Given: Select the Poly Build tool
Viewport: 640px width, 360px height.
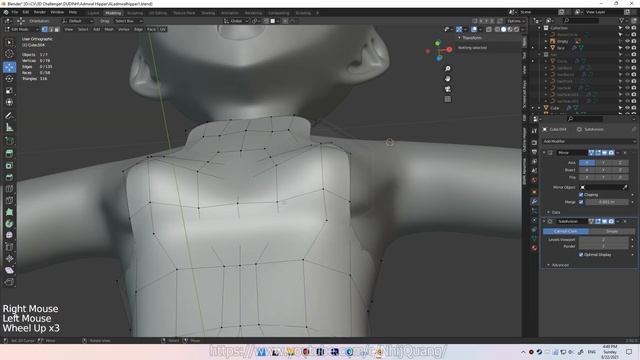Looking at the screenshot, I should [x=9, y=212].
